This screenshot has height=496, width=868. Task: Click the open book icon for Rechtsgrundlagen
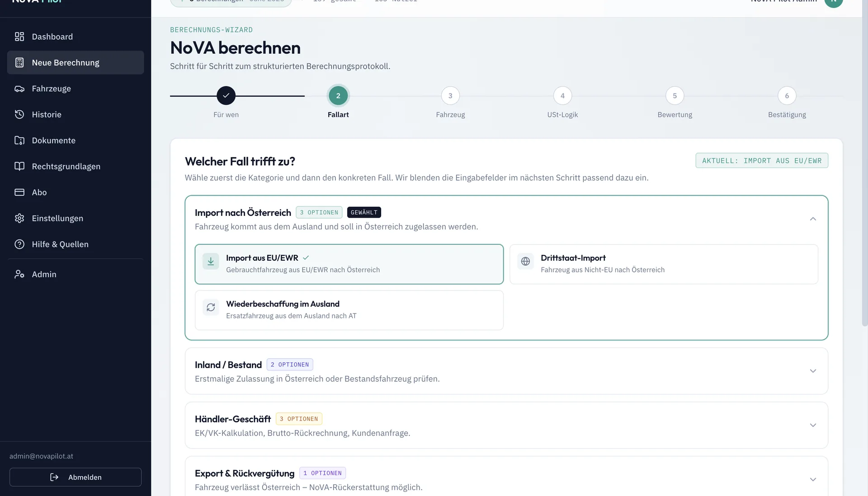tap(19, 166)
